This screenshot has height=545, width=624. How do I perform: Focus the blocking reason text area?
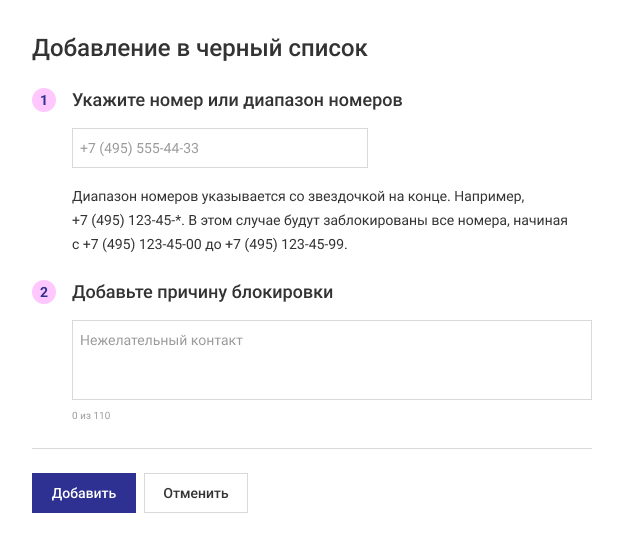[331, 360]
